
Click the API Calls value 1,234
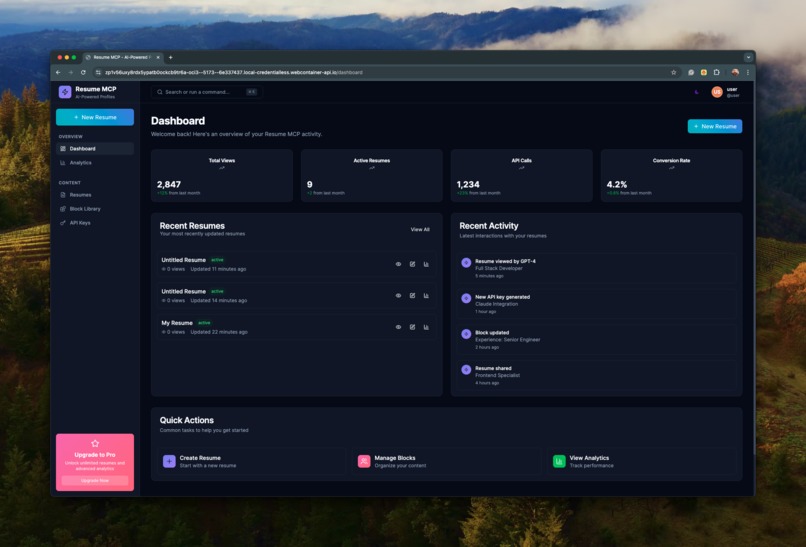pyautogui.click(x=468, y=185)
